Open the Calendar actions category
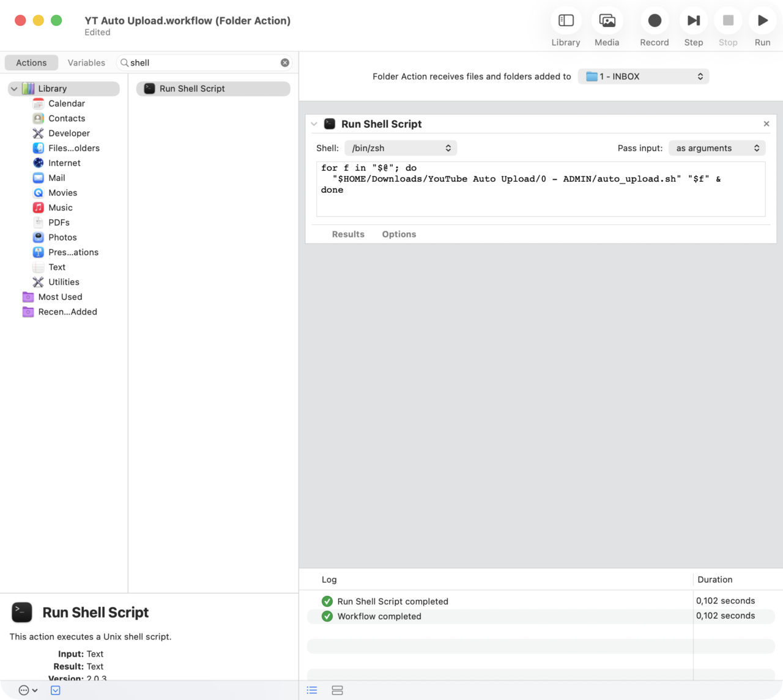 point(66,103)
